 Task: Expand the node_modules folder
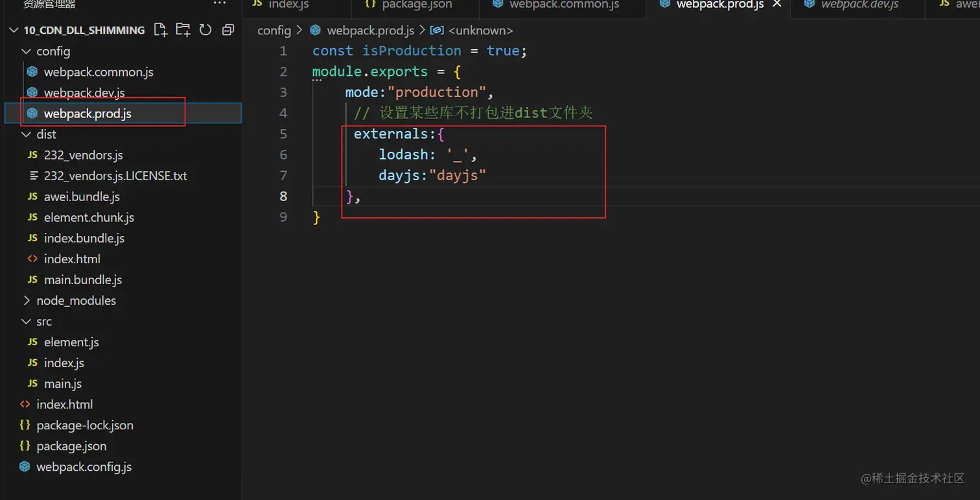coord(26,300)
